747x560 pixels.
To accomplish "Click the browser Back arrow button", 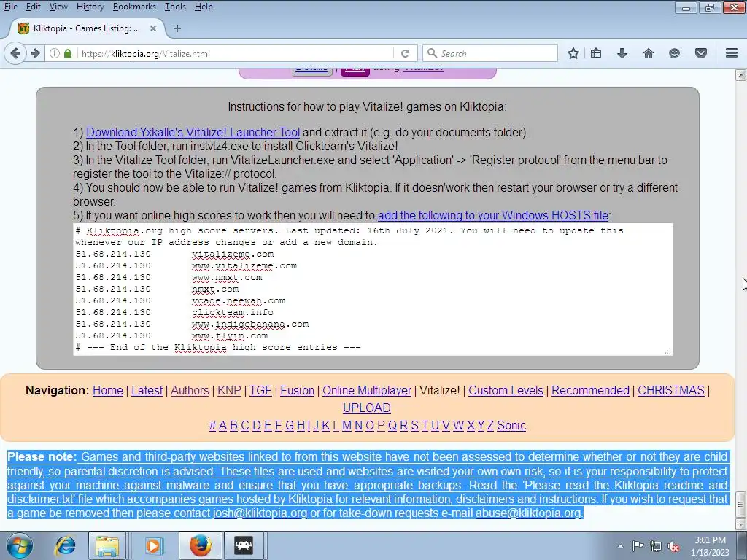I will (x=15, y=53).
